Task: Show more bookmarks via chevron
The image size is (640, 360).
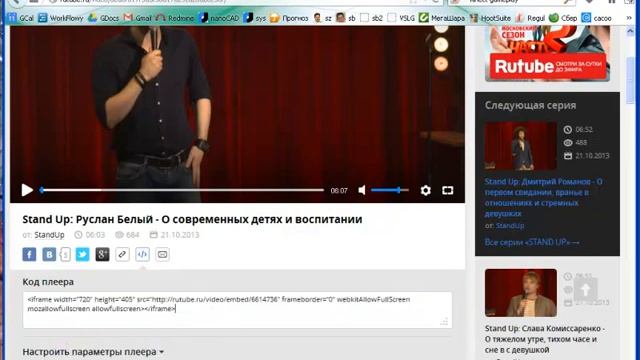Action: 629,18
